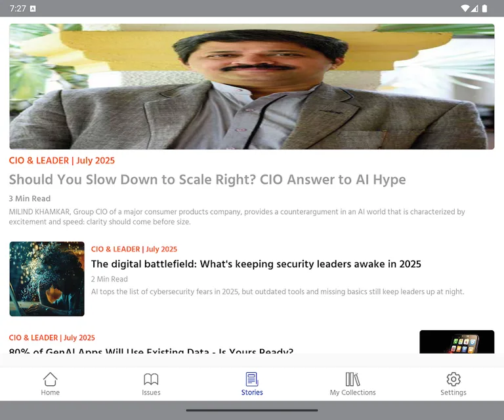Open the smartphone thumbnail of GenAI article
The image size is (504, 420).
point(457,342)
